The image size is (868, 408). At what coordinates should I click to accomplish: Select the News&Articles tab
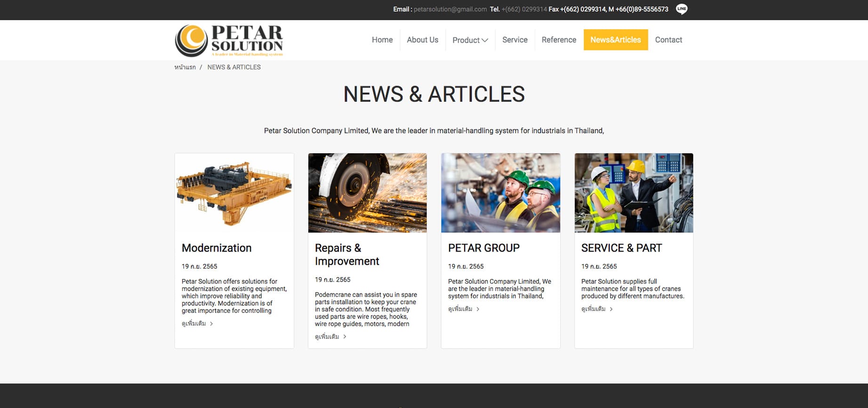click(x=615, y=40)
